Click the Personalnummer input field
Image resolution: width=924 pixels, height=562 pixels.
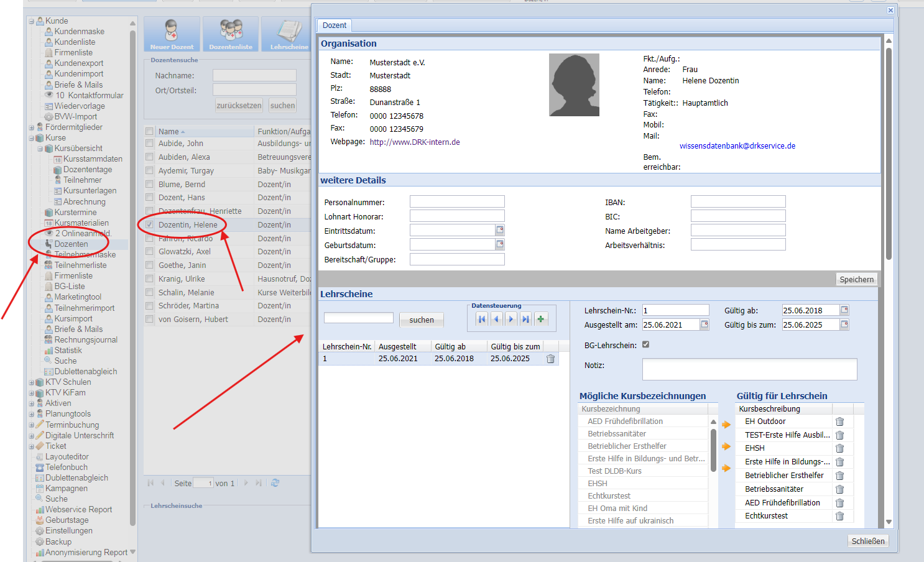coord(457,202)
